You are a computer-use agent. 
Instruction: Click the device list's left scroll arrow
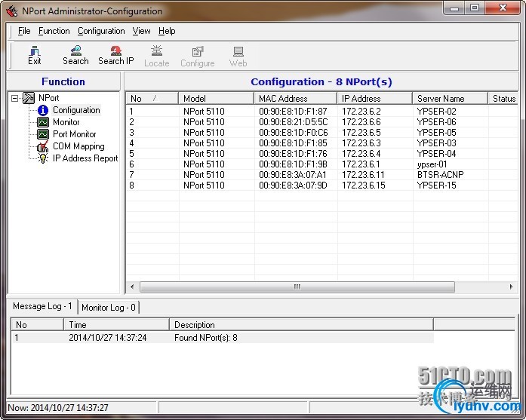132,287
